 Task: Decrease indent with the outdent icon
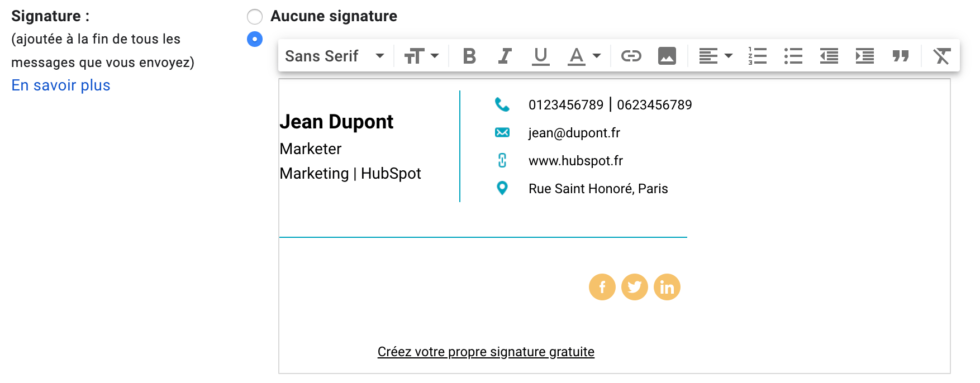point(829,56)
